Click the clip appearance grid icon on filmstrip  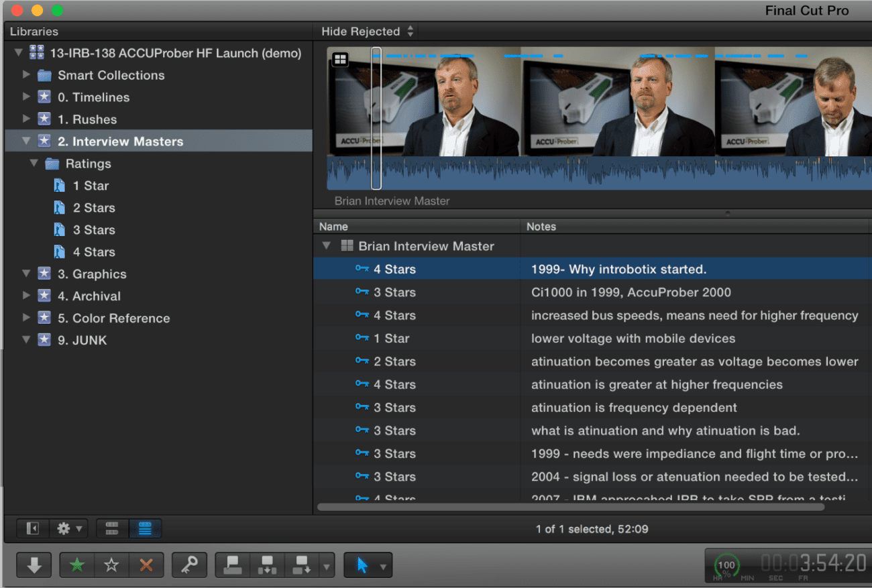click(x=340, y=59)
